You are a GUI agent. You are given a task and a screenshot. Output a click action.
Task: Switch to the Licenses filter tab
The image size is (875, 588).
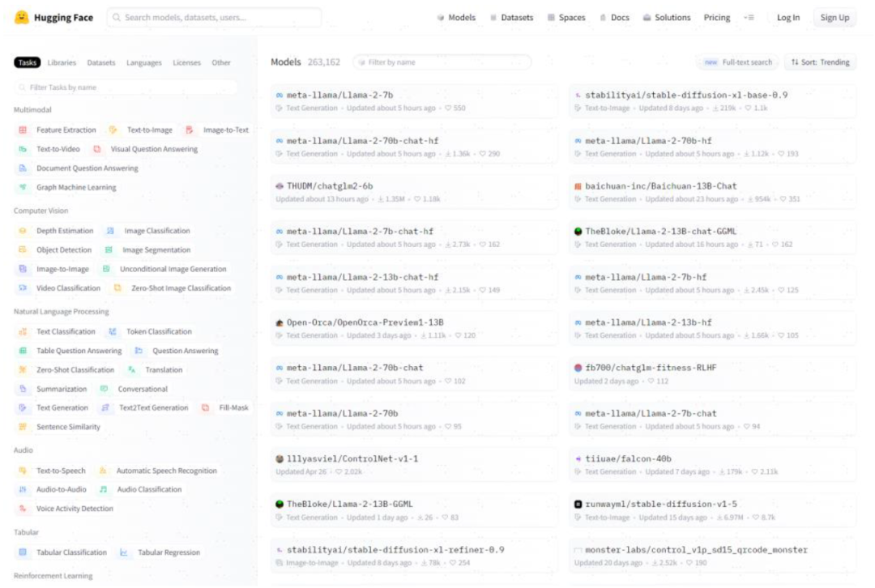pos(187,62)
